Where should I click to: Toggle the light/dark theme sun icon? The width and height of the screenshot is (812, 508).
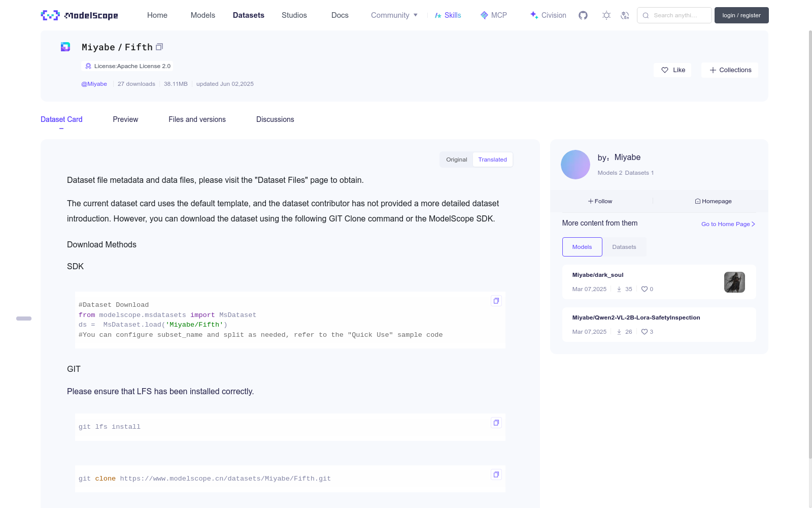(606, 15)
